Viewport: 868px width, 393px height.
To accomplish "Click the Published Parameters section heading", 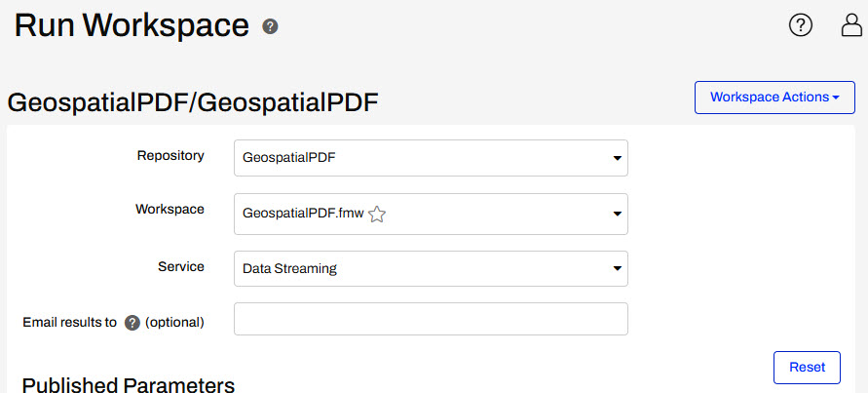I will click(129, 385).
